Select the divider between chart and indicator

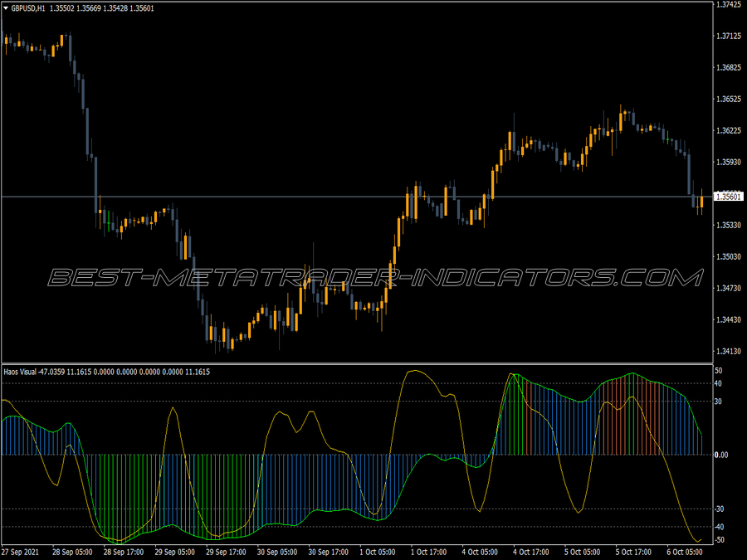(x=357, y=364)
